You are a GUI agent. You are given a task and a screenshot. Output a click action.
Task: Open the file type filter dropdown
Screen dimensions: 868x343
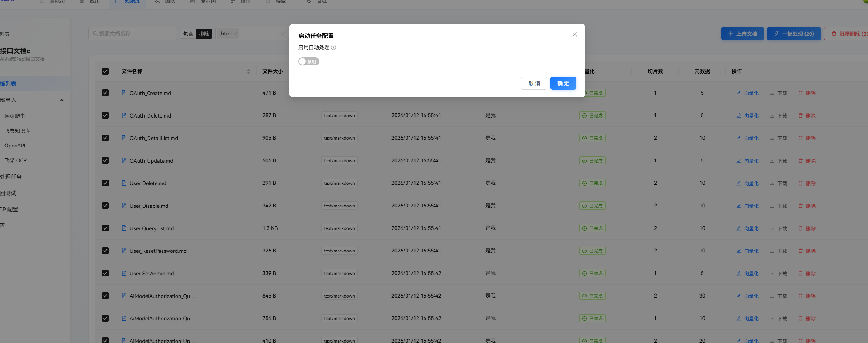click(282, 34)
